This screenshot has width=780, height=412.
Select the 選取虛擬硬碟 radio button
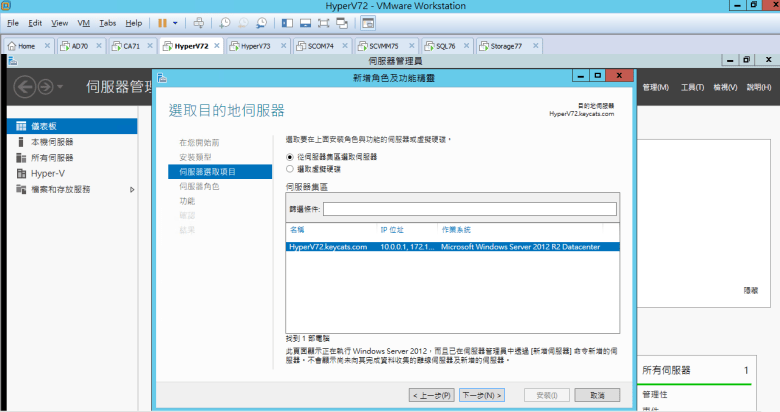(290, 169)
